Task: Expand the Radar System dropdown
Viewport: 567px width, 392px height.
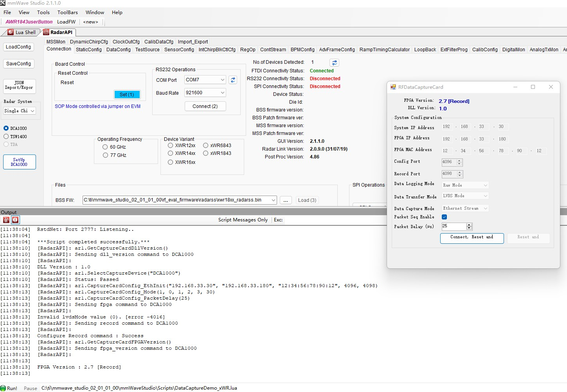Action: [32, 111]
